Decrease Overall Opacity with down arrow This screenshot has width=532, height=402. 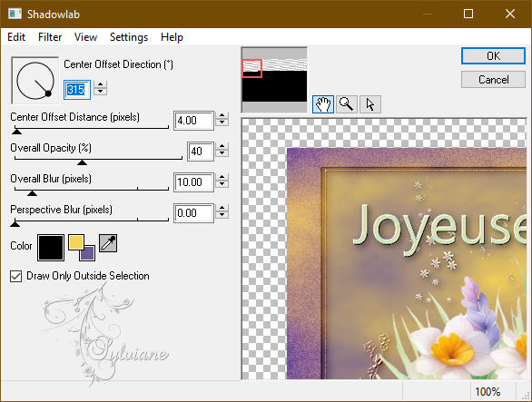[x=222, y=153]
